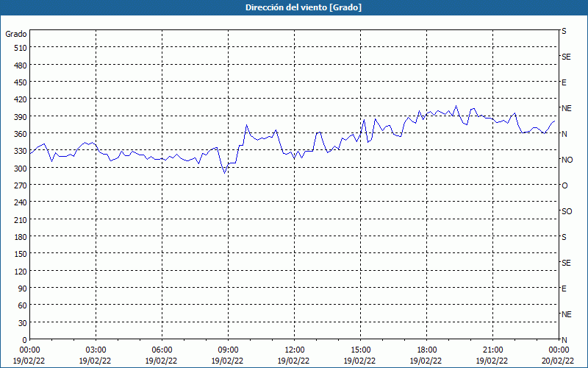Screen dimensions: 588x368
Task: Click the 'N' compass label aligned with 360
Action: (x=564, y=134)
